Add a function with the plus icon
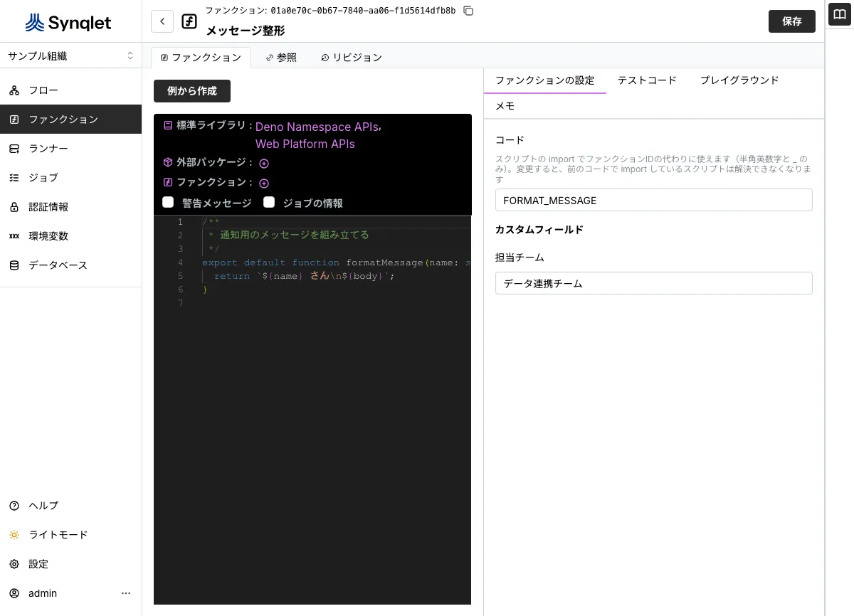 click(x=264, y=183)
